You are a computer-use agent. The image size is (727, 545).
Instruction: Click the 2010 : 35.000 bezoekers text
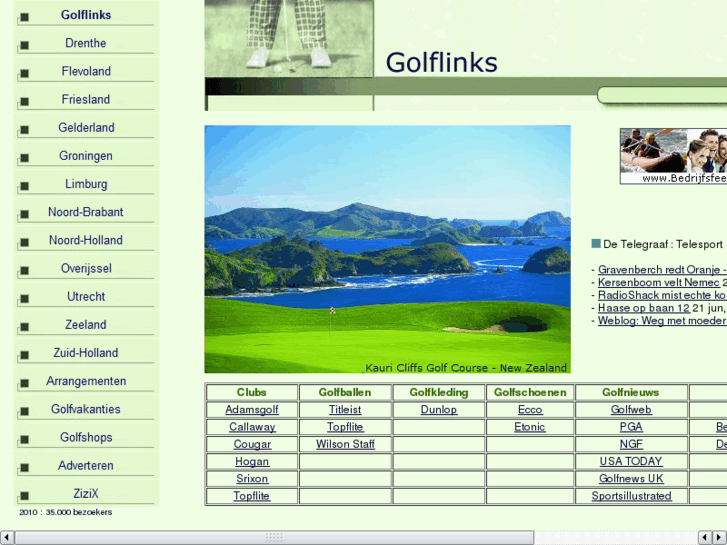[x=65, y=512]
